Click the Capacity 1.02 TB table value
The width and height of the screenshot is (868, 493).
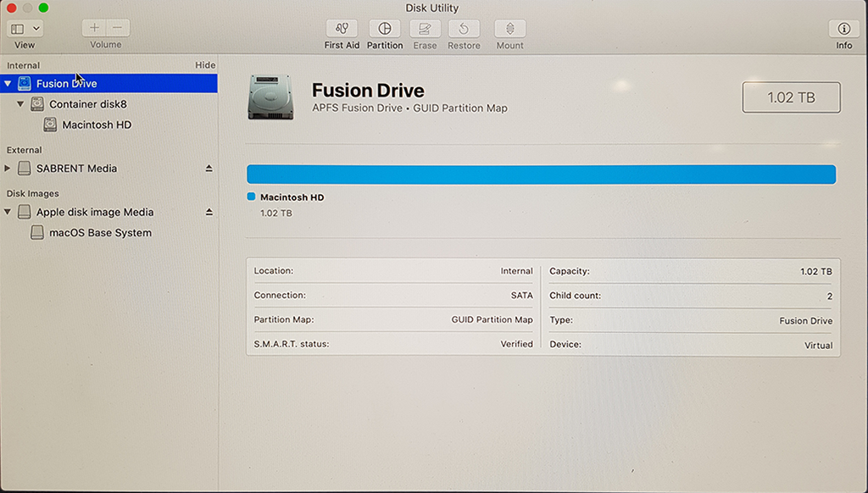click(816, 272)
